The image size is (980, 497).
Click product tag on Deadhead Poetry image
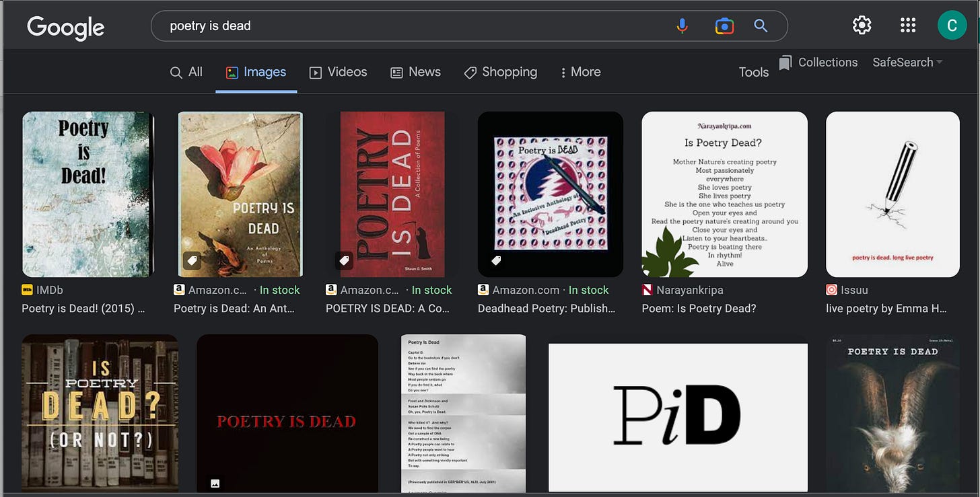(496, 260)
